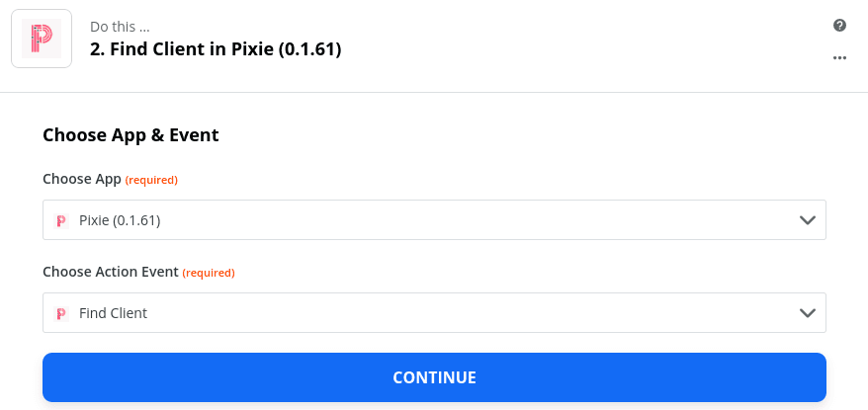Click the "Do this ..." step label
The width and height of the screenshot is (868, 410).
[119, 27]
